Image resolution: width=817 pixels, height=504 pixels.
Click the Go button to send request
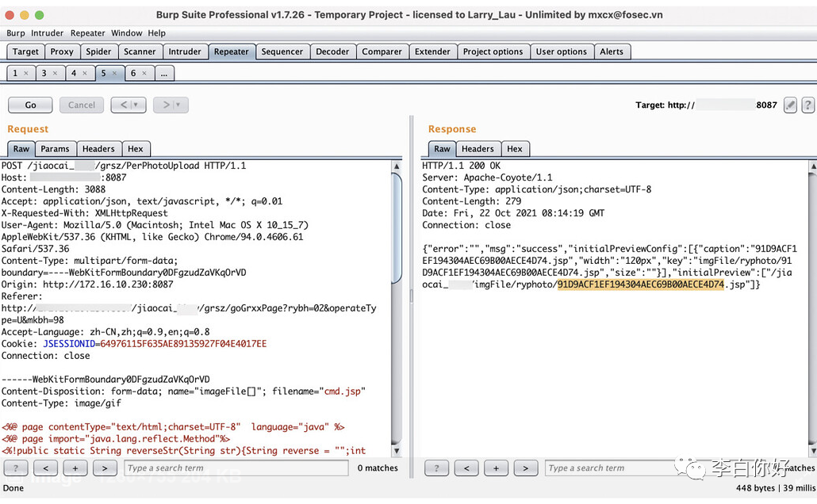coord(30,105)
